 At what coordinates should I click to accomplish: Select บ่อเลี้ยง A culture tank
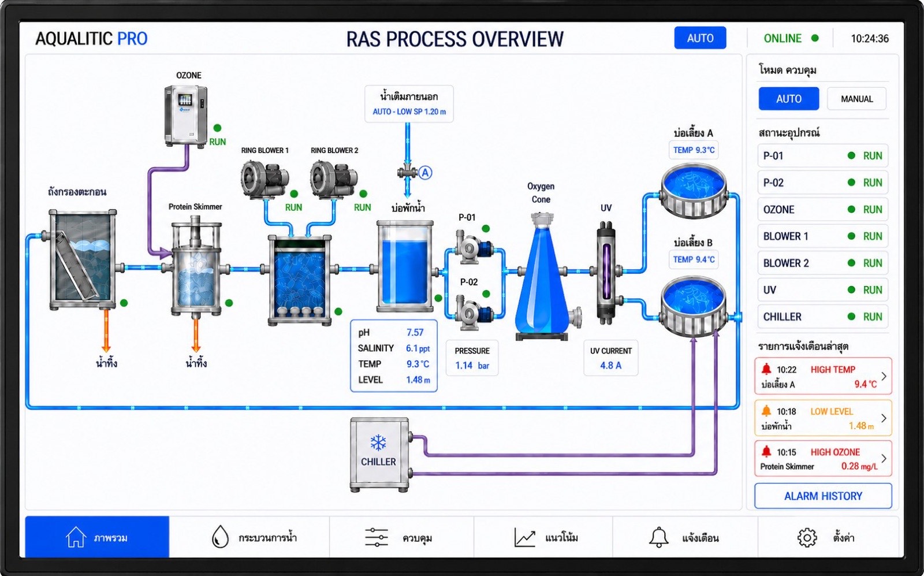click(693, 191)
